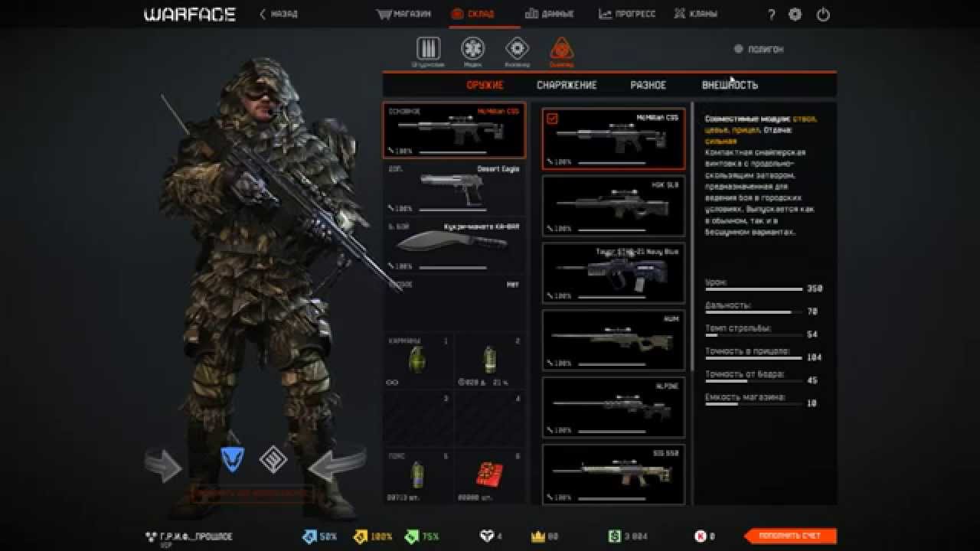Open the help question mark icon
The image size is (980, 551).
(x=771, y=15)
